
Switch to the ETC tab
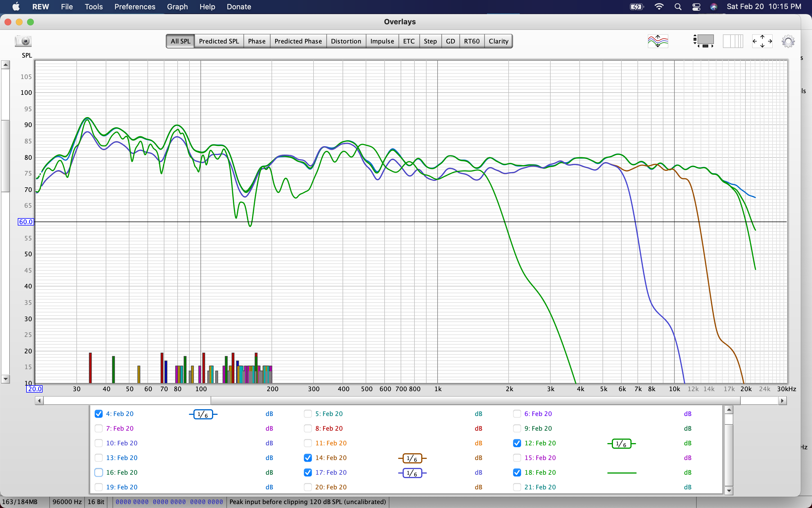click(x=409, y=41)
